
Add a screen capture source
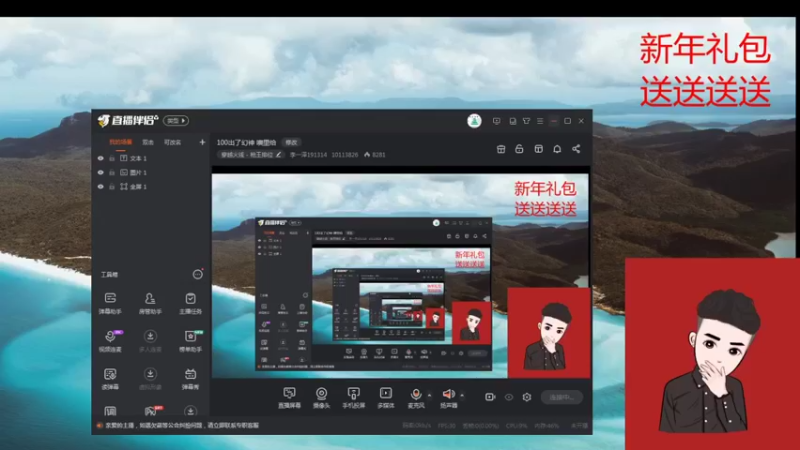[x=289, y=397]
